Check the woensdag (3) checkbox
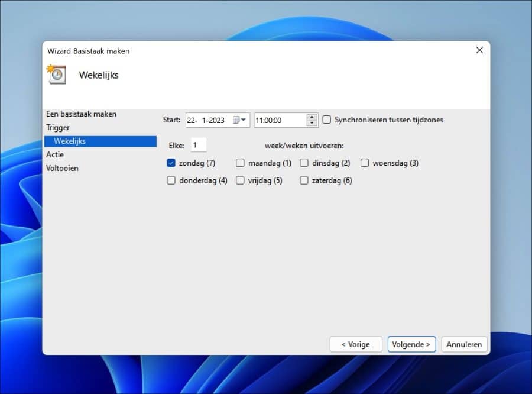The image size is (532, 394). point(365,163)
